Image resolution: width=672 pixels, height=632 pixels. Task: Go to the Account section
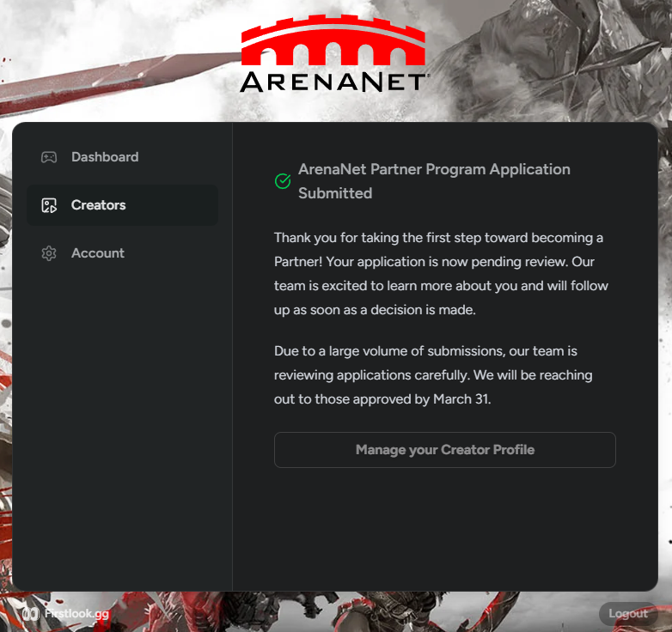[123, 253]
